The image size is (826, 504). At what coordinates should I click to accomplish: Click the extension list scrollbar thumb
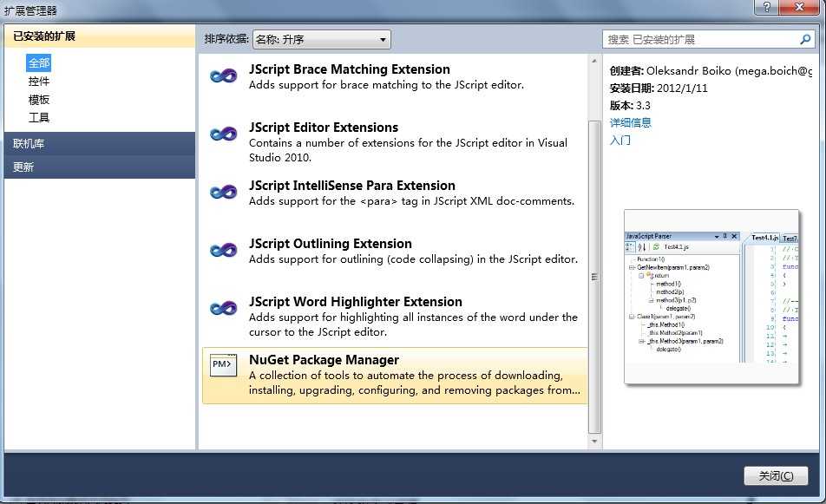594,277
